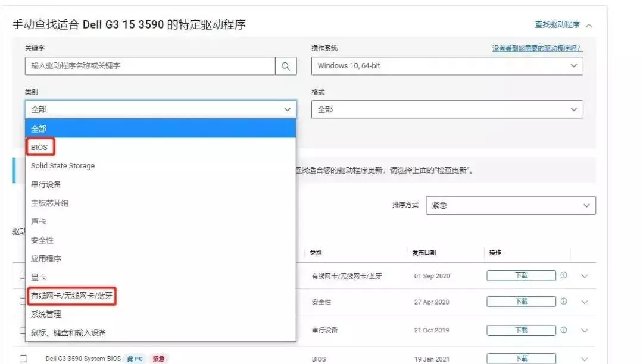The height and width of the screenshot is (364, 643).
Task: Click 下载 button for 19 Jan 2021 BIOS
Action: [x=521, y=359]
